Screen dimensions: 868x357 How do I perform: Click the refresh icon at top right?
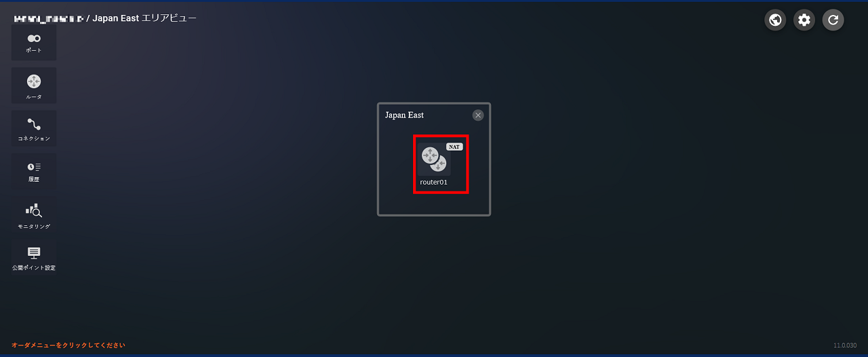coord(833,20)
